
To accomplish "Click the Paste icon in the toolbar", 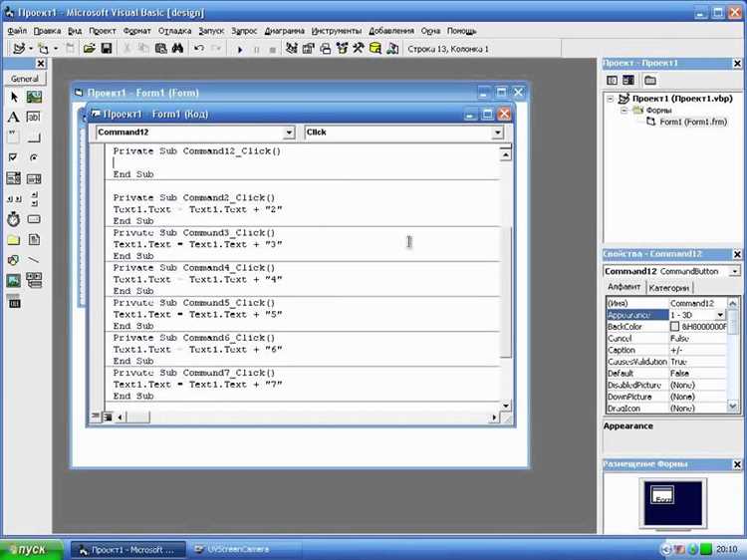I will pos(161,49).
